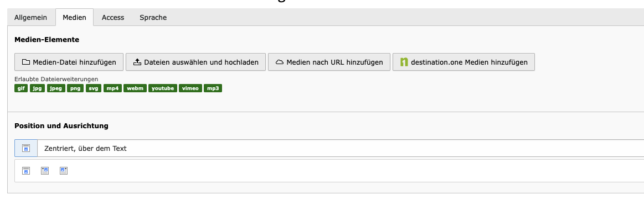
Task: Select first alignment icon, centered above text
Action: click(26, 171)
